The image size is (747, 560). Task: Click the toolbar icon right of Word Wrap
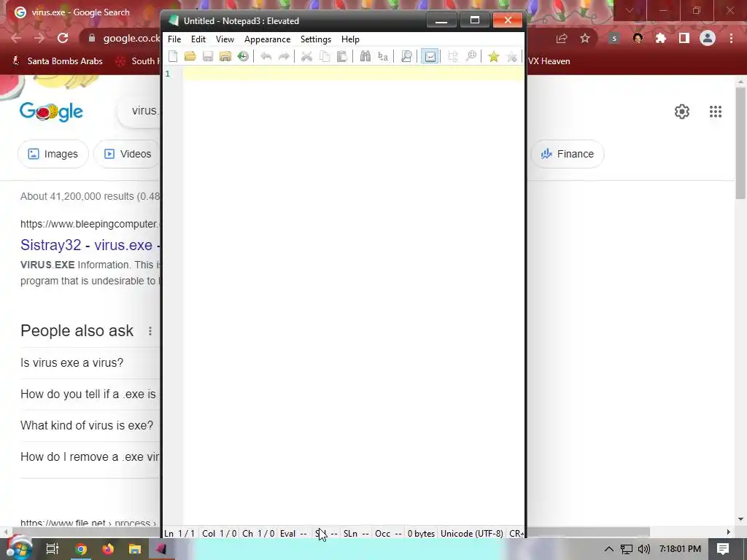452,56
